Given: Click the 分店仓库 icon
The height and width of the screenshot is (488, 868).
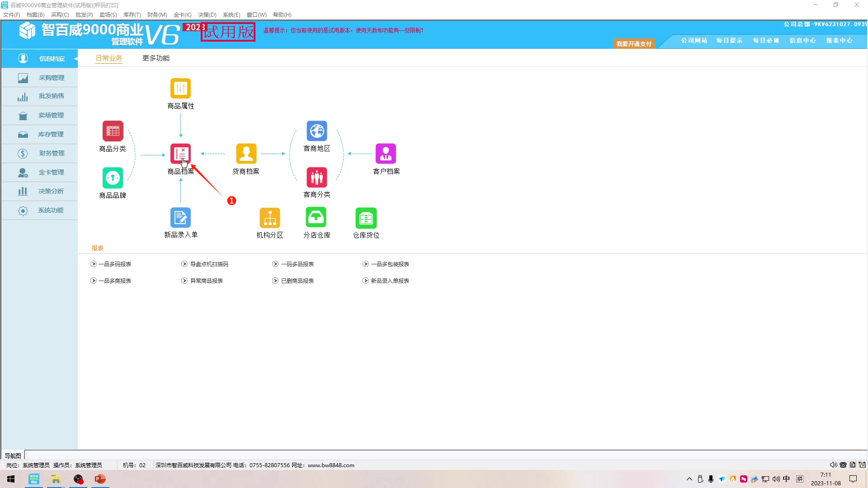Looking at the screenshot, I should coord(316,218).
